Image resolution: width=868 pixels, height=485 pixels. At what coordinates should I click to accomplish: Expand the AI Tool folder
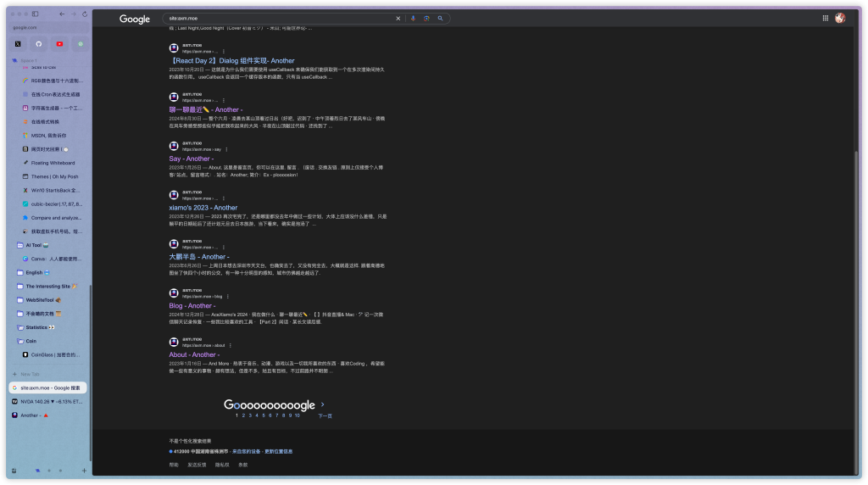pyautogui.click(x=34, y=245)
